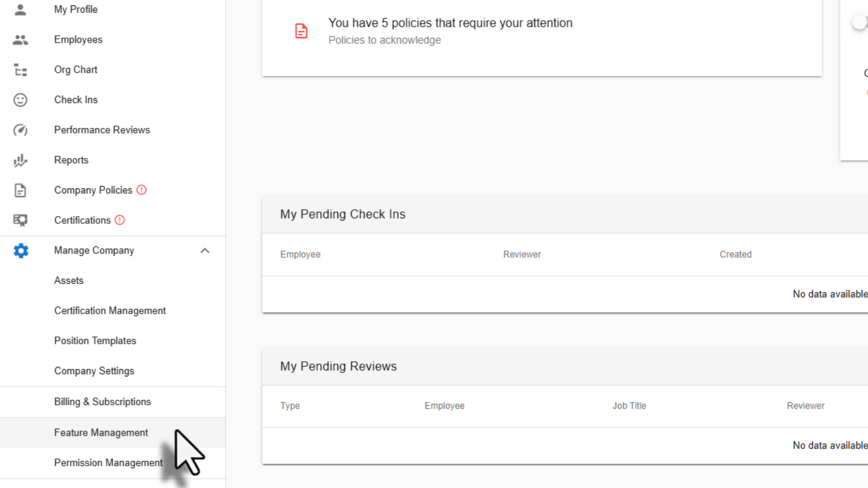Toggle the switch at top right

[x=859, y=22]
